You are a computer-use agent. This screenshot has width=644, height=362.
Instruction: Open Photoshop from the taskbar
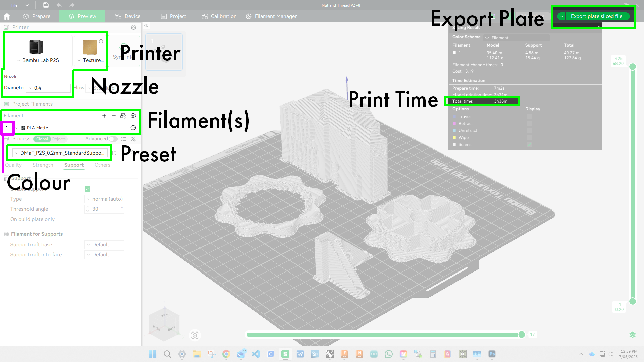(492, 354)
